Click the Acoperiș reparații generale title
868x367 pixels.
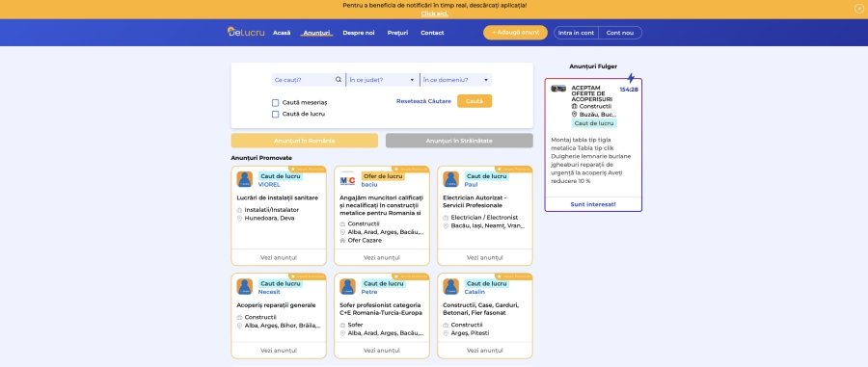click(x=276, y=305)
